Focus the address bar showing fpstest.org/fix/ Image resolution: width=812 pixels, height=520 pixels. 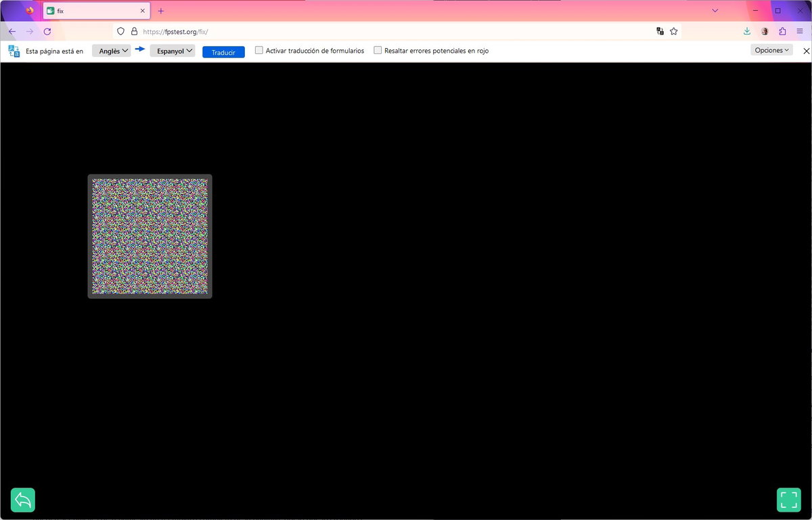tap(397, 31)
